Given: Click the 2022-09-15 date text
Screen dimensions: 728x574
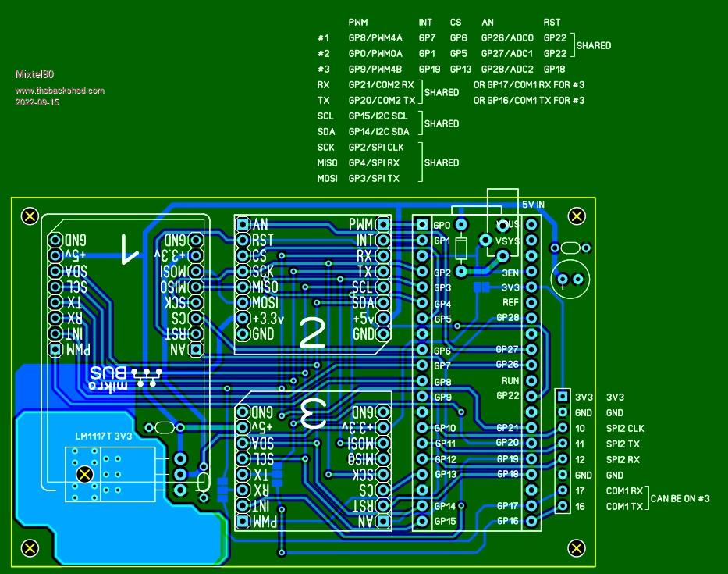Looking at the screenshot, I should (37, 102).
